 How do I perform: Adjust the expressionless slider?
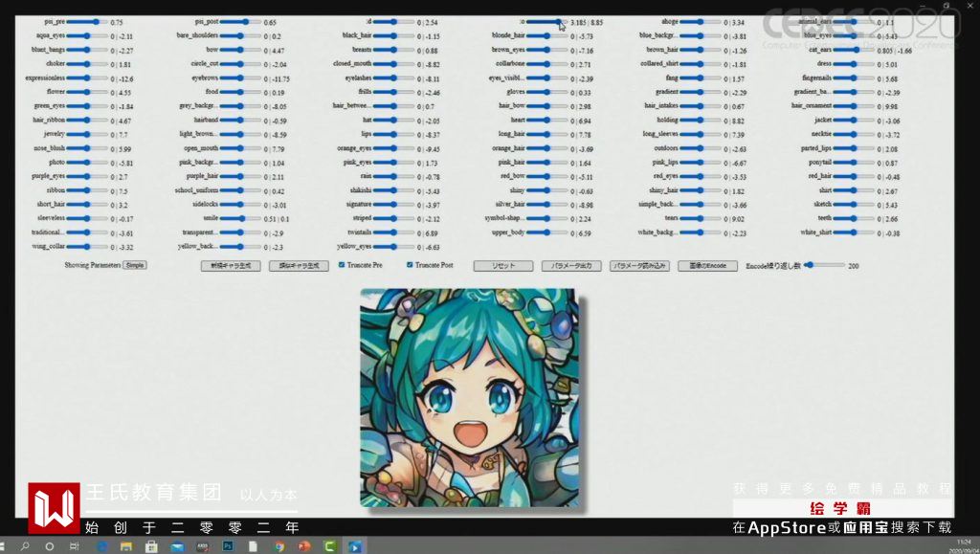click(87, 78)
